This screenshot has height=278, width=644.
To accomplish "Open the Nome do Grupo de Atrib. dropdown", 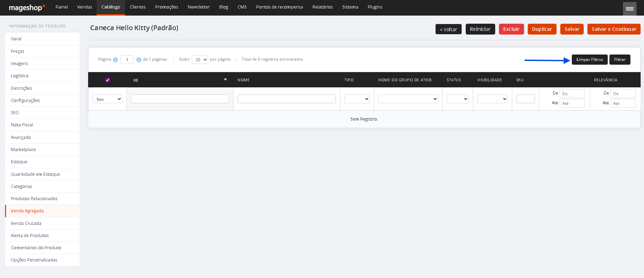I will [408, 99].
